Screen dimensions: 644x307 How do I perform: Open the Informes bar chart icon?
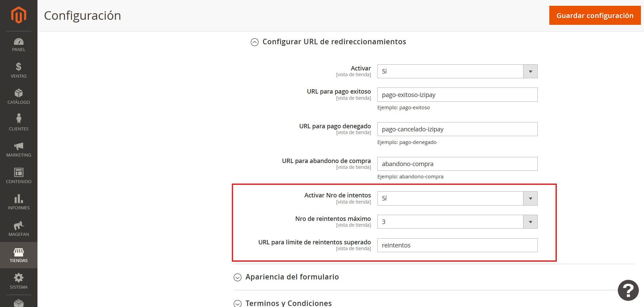(18, 199)
